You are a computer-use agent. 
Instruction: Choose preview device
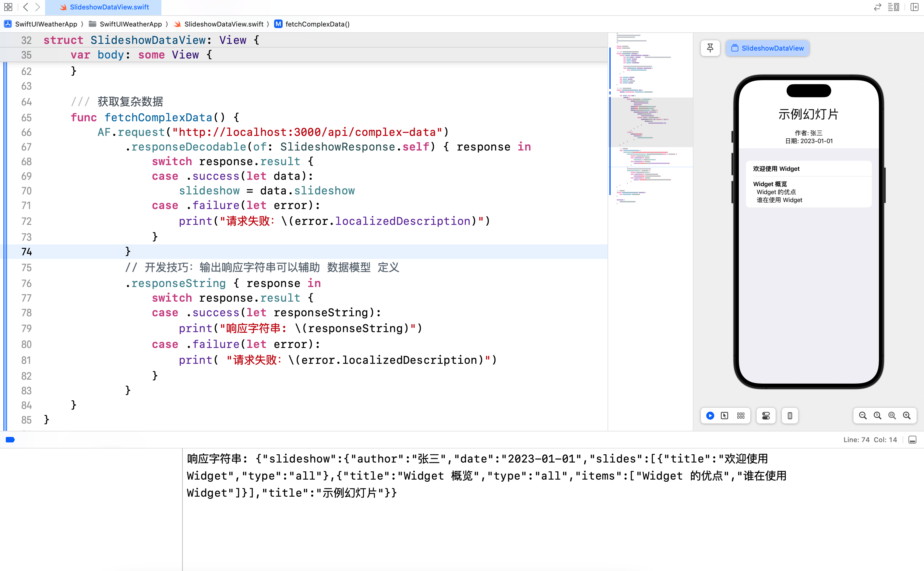point(790,415)
